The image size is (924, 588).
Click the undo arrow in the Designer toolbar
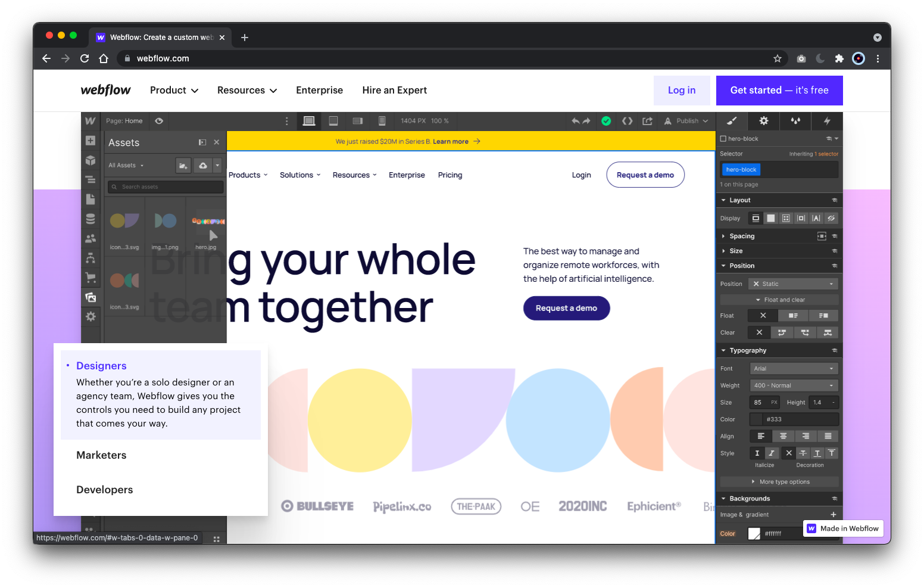575,121
